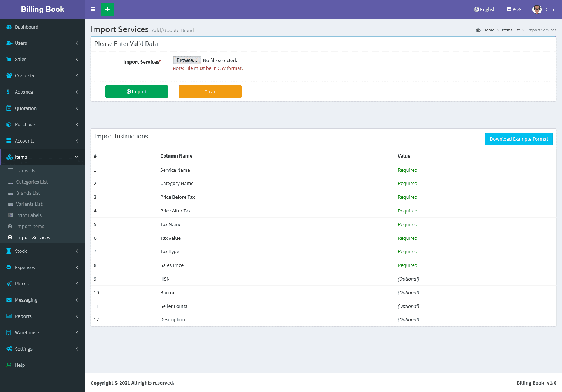Expand the Users menu chevron
This screenshot has height=392, width=562.
pos(77,43)
